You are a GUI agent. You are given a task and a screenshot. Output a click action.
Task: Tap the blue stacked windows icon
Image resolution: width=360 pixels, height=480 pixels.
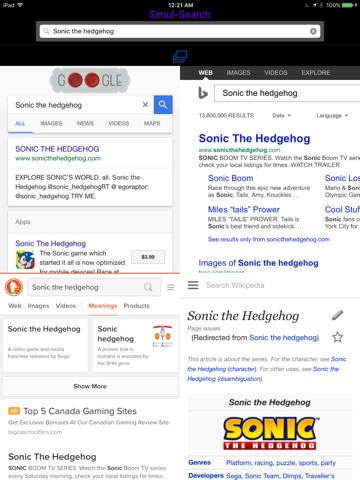[180, 56]
